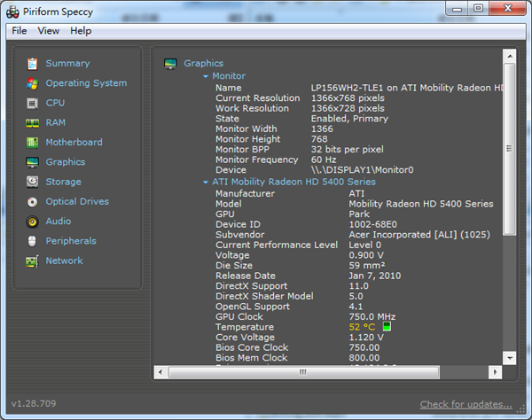Click the Enabled, Primary state value
The width and height of the screenshot is (532, 420).
pyautogui.click(x=349, y=119)
